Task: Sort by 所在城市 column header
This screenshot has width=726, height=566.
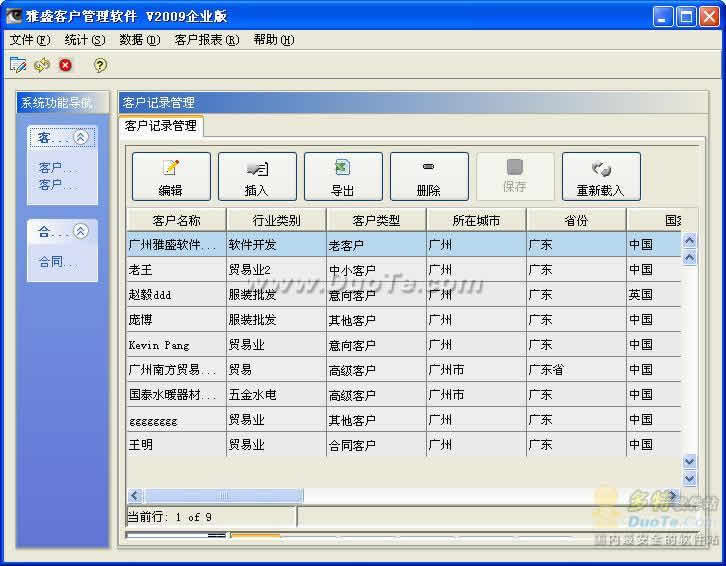Action: [x=476, y=220]
